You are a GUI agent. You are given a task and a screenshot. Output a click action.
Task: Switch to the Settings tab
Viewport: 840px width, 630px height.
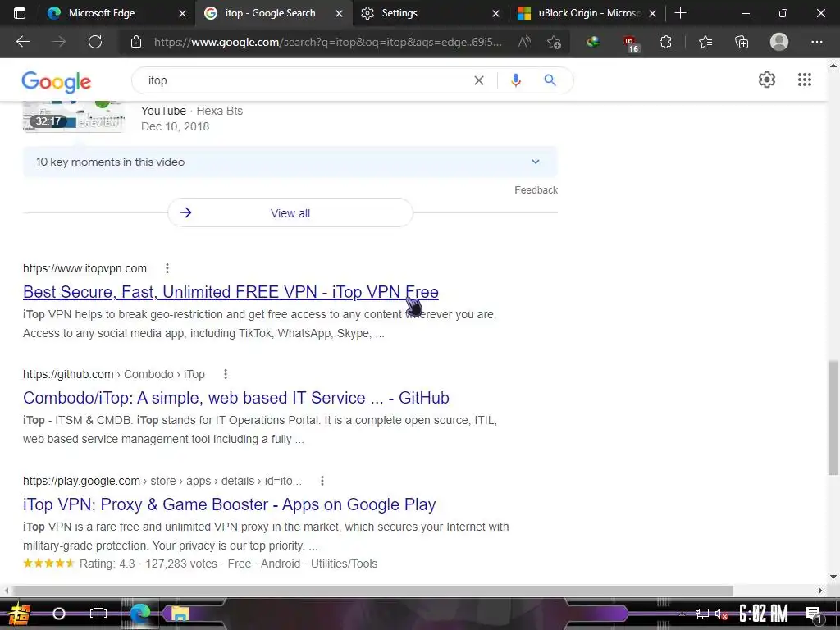[x=399, y=13]
